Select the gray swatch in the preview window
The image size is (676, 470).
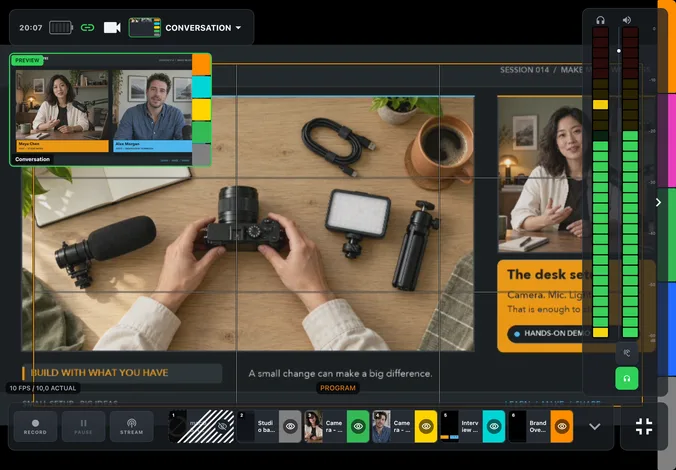click(201, 154)
